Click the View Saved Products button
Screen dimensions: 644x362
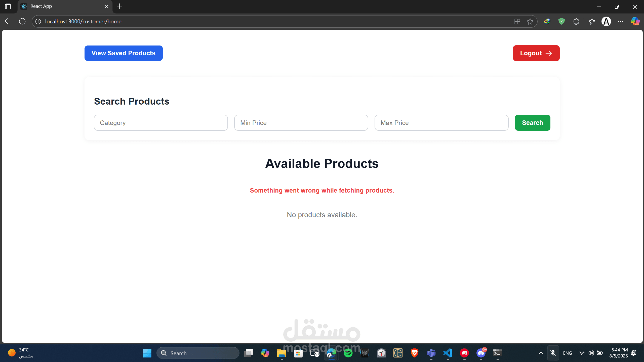click(x=124, y=53)
